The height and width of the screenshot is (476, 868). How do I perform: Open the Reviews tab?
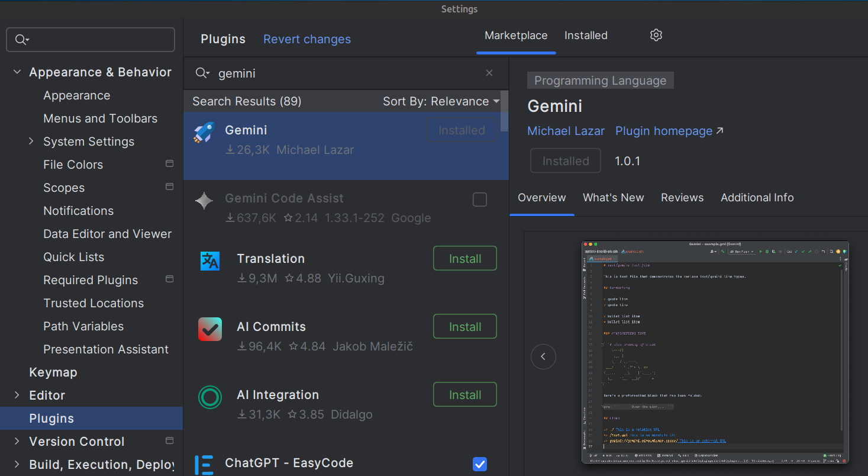682,198
